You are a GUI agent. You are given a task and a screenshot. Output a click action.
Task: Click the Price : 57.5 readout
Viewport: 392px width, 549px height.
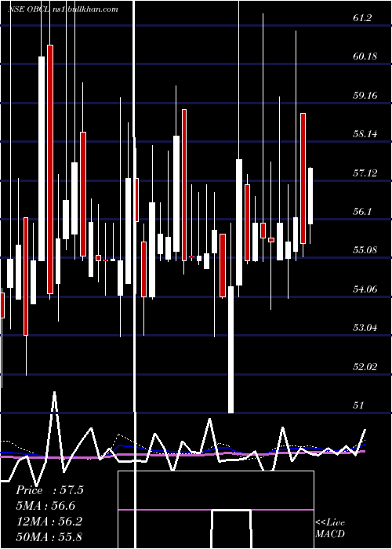[x=49, y=490]
